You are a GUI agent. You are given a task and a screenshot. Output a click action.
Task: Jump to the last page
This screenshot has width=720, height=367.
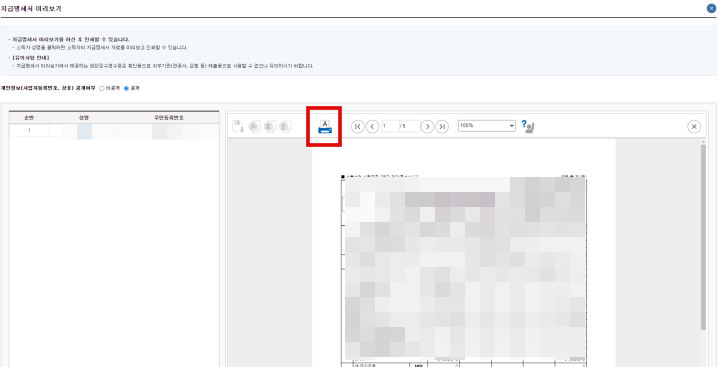point(442,126)
